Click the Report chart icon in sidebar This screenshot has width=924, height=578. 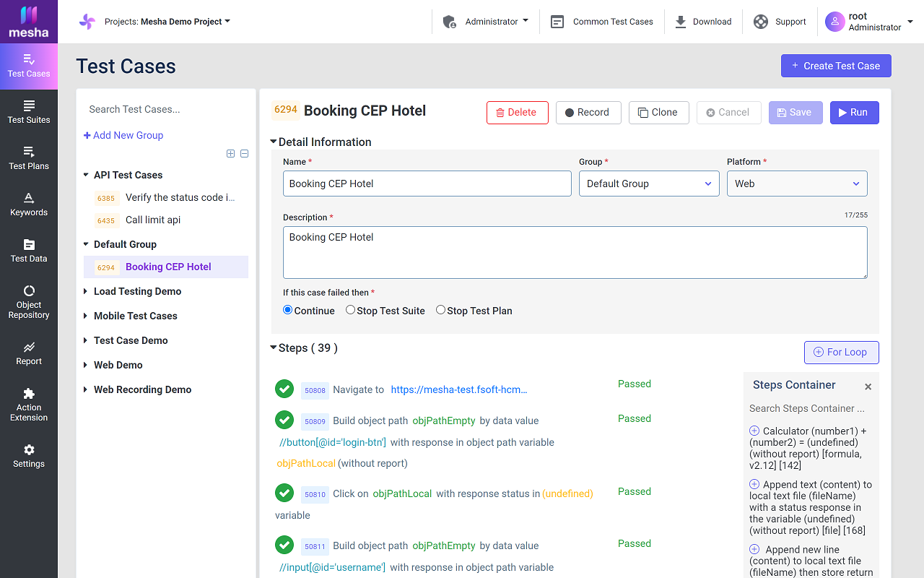(29, 348)
